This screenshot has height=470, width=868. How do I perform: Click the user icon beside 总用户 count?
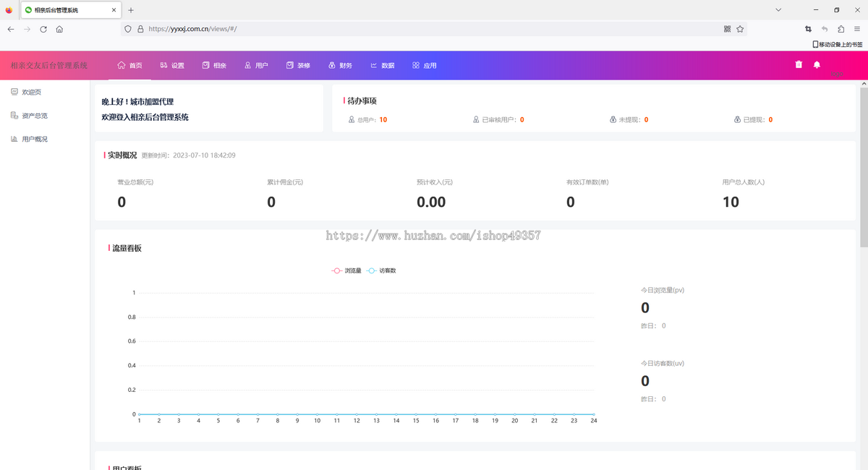[x=352, y=119]
